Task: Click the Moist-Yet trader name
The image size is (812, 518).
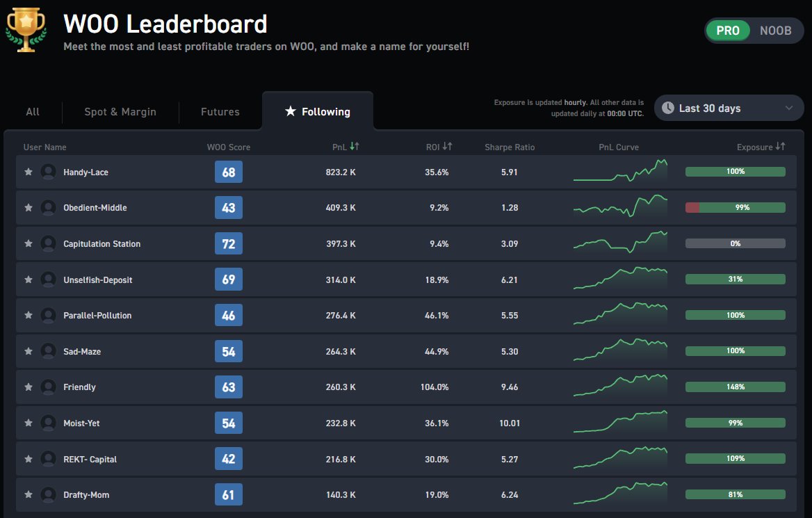Action: click(x=82, y=423)
